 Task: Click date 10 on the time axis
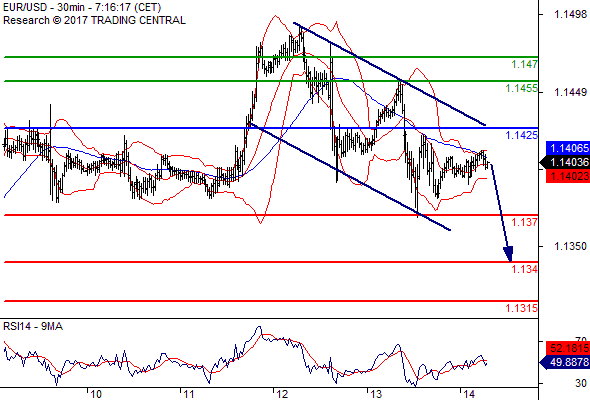96,394
